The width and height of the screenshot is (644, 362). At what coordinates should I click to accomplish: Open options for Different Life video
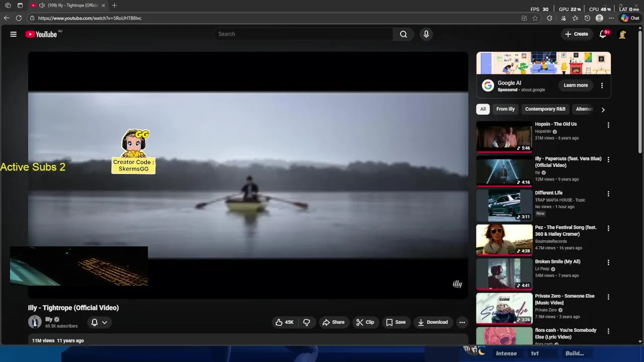pos(608,194)
